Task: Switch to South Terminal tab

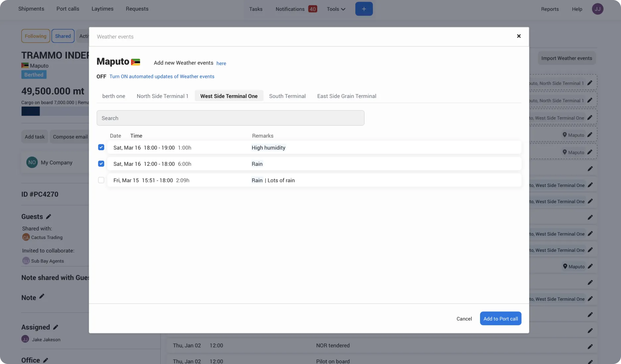Action: click(x=287, y=96)
